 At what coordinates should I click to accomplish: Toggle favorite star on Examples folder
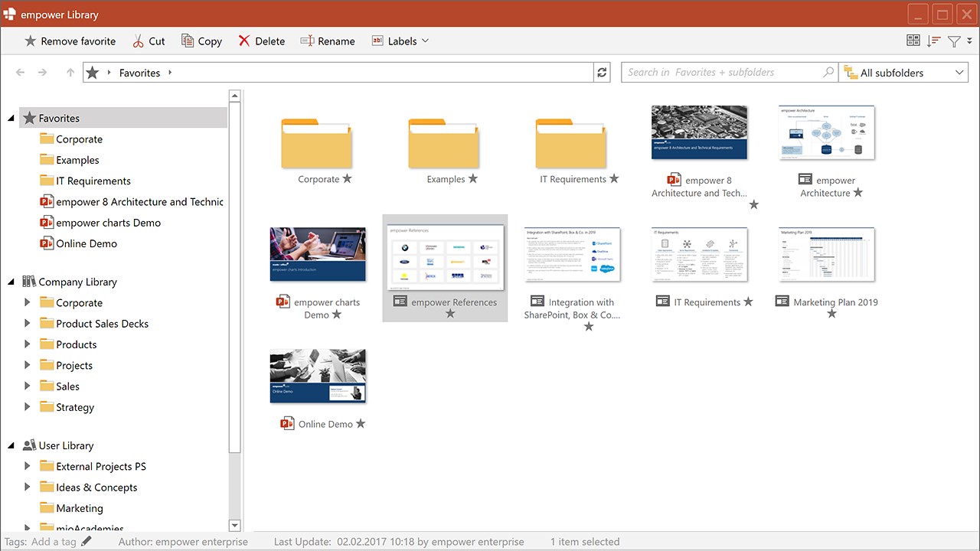(x=473, y=179)
